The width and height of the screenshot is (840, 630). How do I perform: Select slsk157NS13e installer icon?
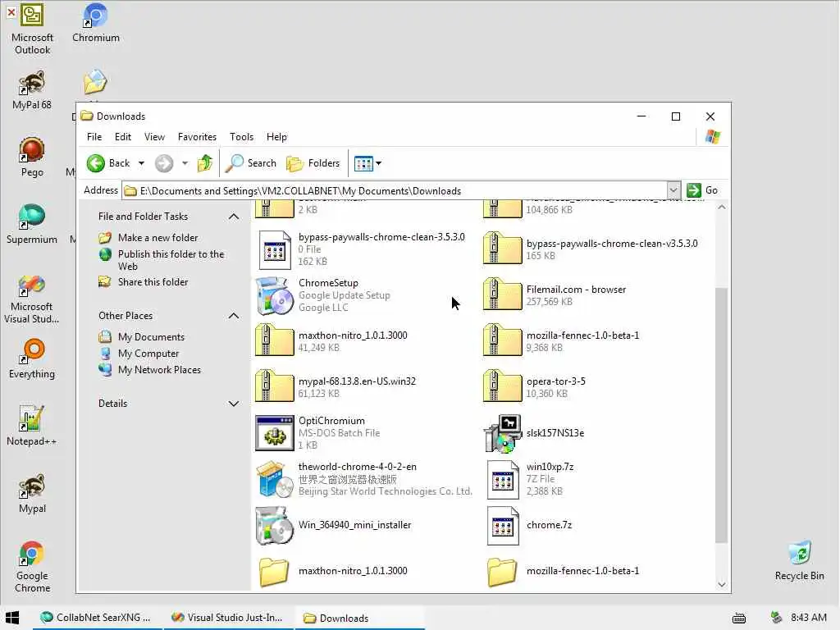[503, 433]
